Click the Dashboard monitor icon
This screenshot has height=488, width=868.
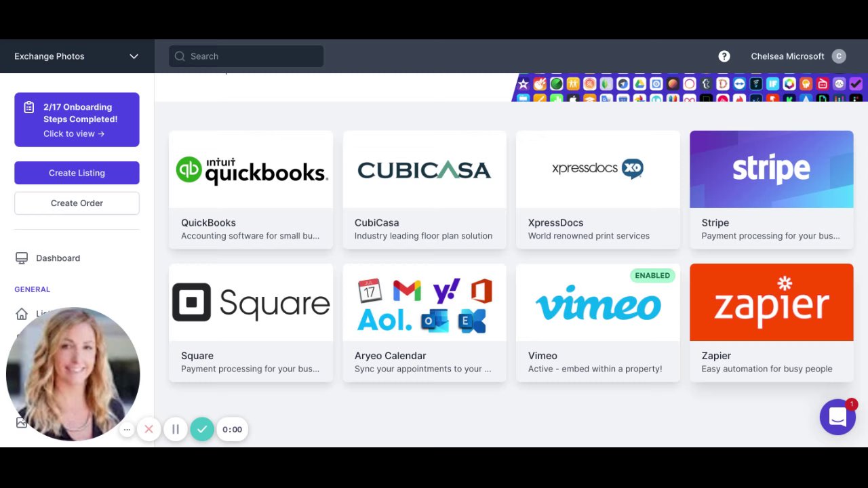tap(22, 258)
